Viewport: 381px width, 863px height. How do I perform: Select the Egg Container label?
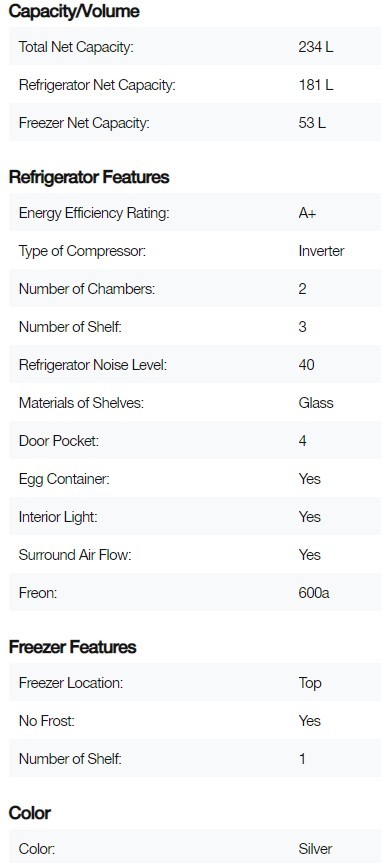pyautogui.click(x=64, y=479)
